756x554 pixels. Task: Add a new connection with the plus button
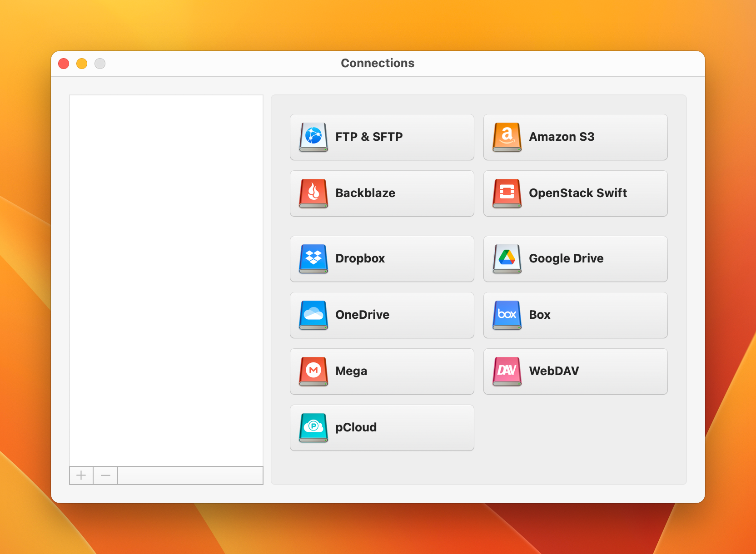pos(81,475)
